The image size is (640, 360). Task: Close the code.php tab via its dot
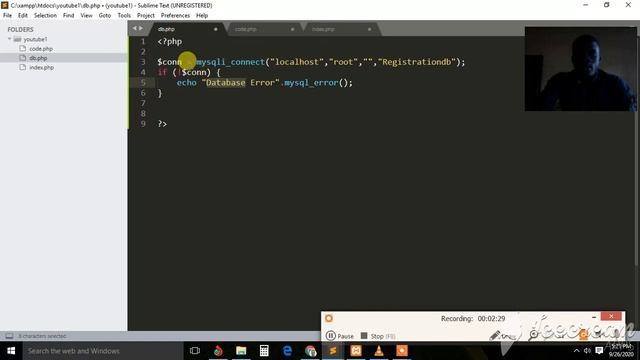coord(292,29)
